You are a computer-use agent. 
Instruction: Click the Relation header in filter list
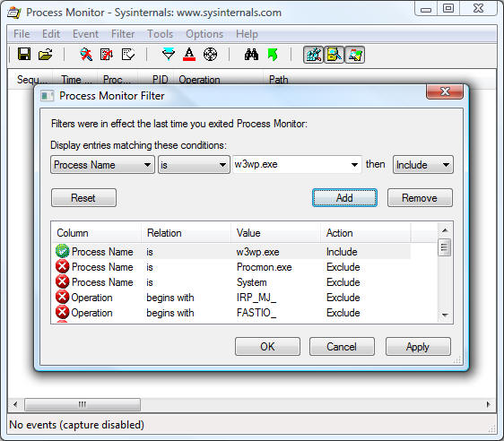click(x=186, y=232)
